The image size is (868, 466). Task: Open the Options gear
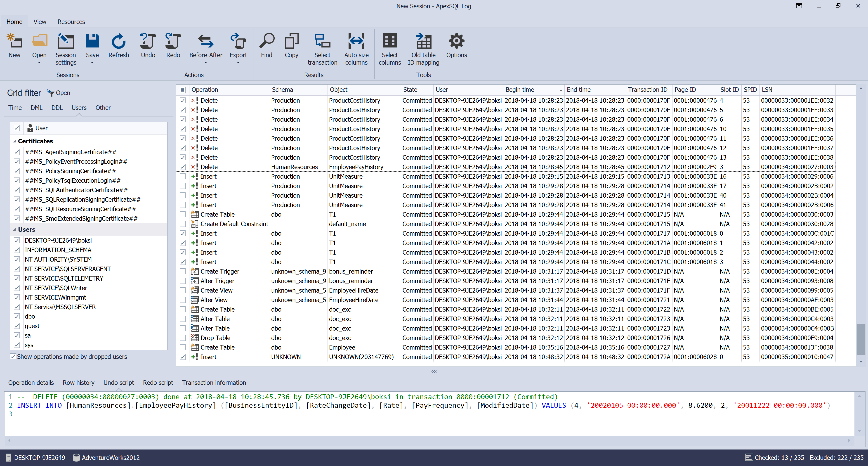click(456, 41)
